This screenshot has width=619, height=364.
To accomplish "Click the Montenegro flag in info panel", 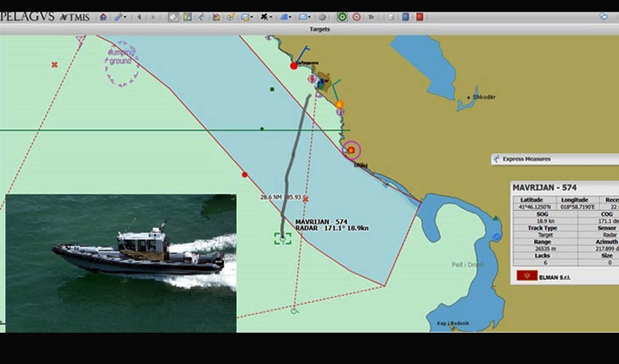I will click(527, 276).
